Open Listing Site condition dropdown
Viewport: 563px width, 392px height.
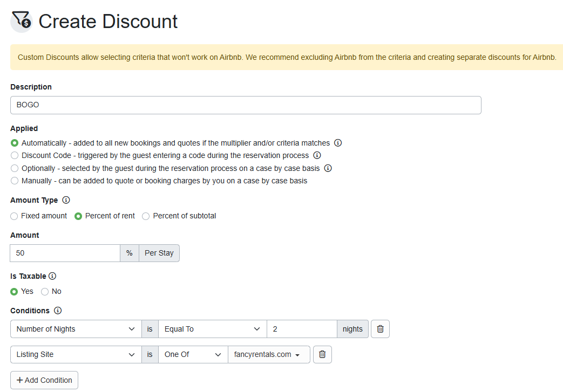tap(76, 354)
